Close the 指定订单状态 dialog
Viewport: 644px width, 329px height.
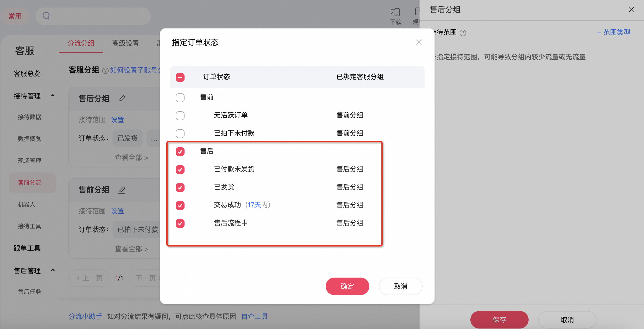pos(419,42)
